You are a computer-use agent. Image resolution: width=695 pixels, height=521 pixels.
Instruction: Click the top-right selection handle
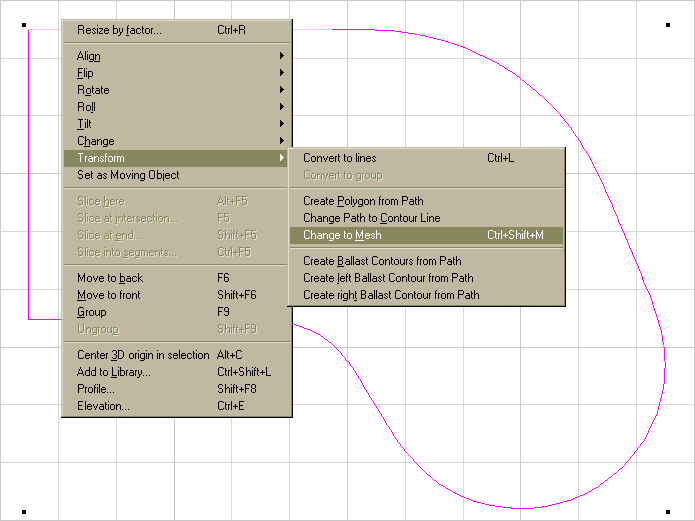coord(668,25)
